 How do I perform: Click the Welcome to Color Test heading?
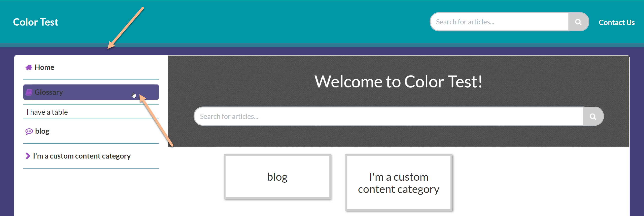[x=398, y=82]
